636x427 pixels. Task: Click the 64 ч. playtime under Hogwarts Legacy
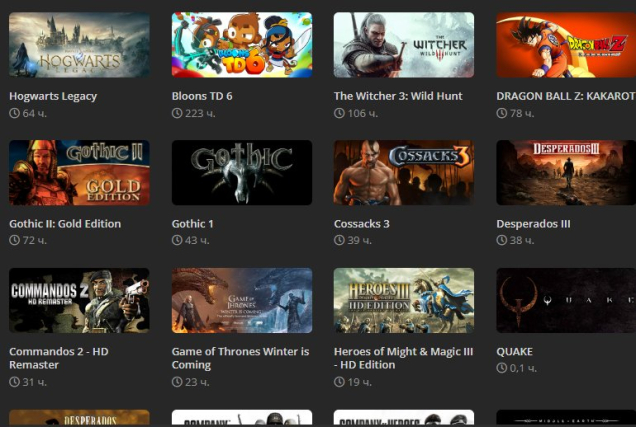(34, 114)
